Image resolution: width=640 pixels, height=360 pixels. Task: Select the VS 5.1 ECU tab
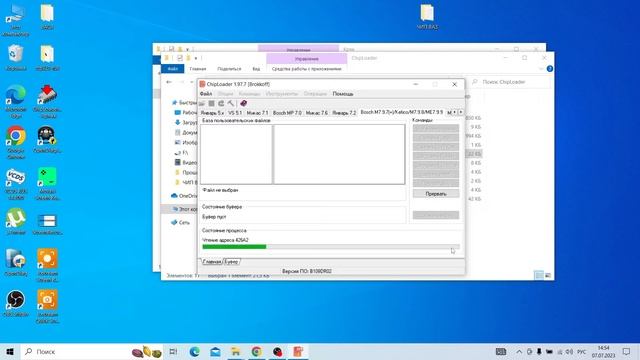click(235, 113)
